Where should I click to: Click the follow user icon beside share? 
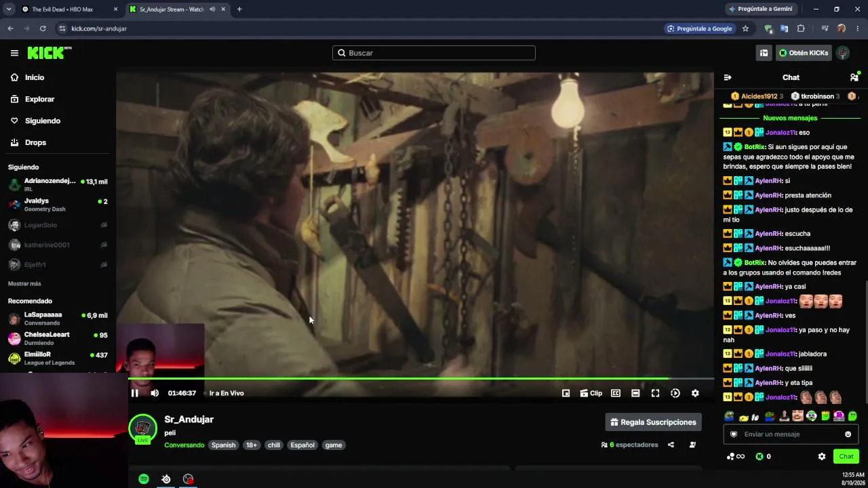pyautogui.click(x=692, y=445)
